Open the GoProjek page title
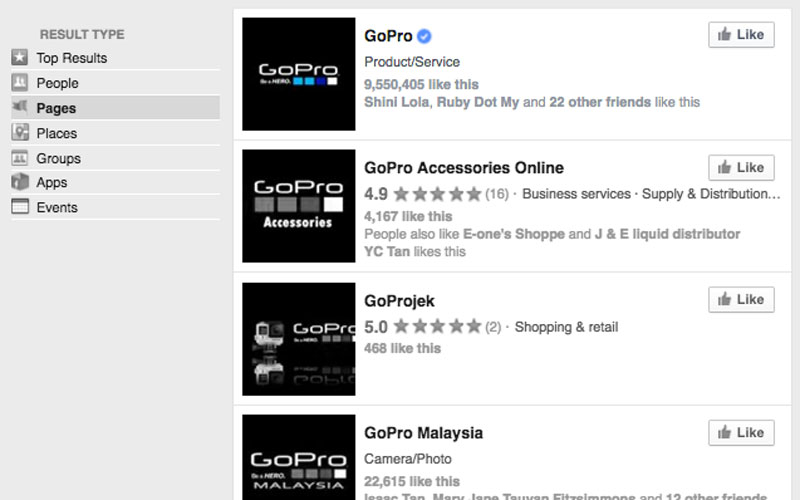The image size is (800, 500). click(x=399, y=301)
